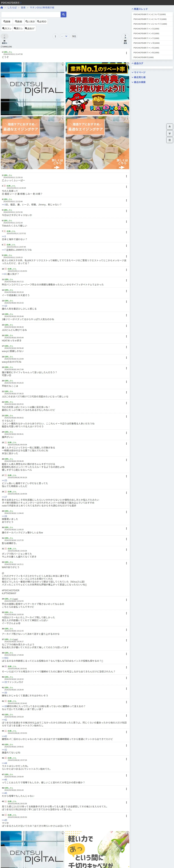Find 類スレ similar threads
The width and height of the screenshot is (174, 868).
click(x=19, y=29)
